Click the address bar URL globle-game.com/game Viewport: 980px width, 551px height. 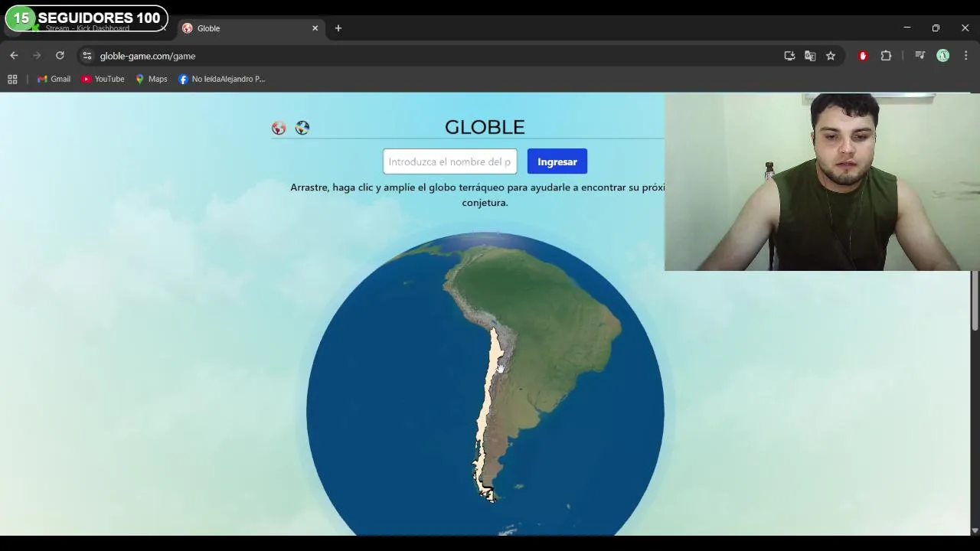point(148,56)
